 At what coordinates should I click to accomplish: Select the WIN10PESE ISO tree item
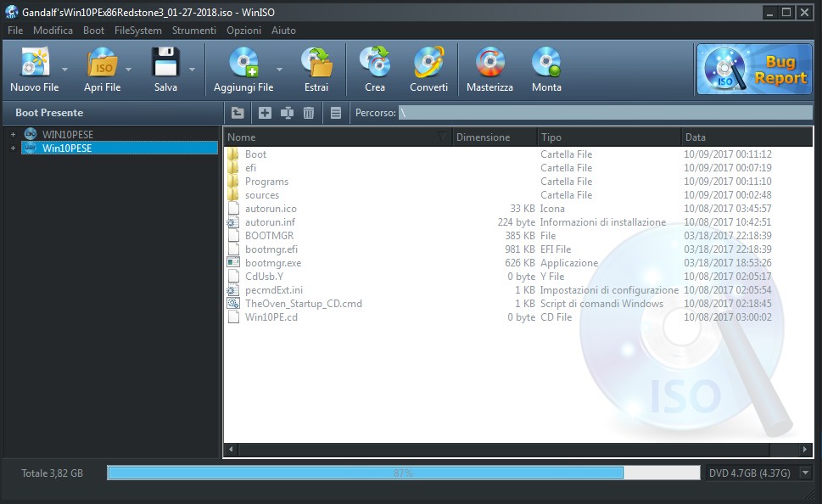[68, 134]
